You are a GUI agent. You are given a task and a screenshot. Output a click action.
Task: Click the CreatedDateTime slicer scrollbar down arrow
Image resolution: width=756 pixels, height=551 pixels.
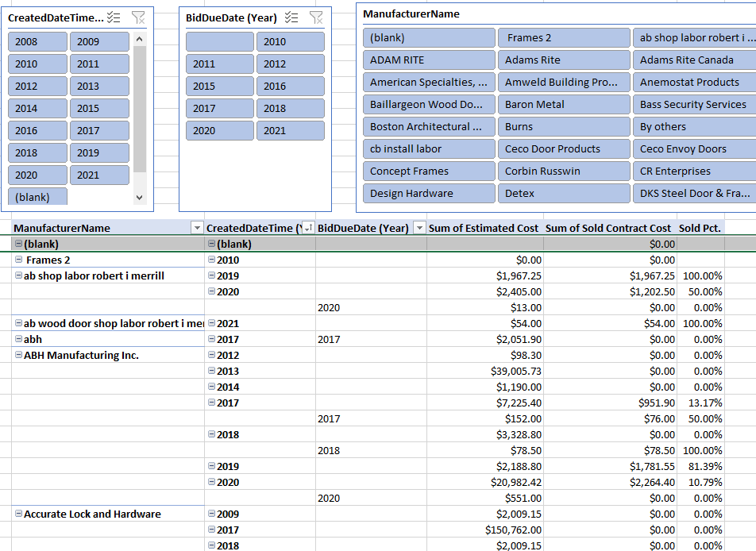(140, 198)
